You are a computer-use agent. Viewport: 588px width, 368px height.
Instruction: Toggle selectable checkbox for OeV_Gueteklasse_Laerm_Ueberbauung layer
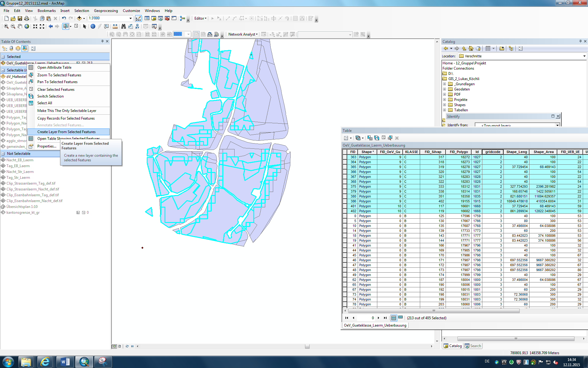pos(78,63)
